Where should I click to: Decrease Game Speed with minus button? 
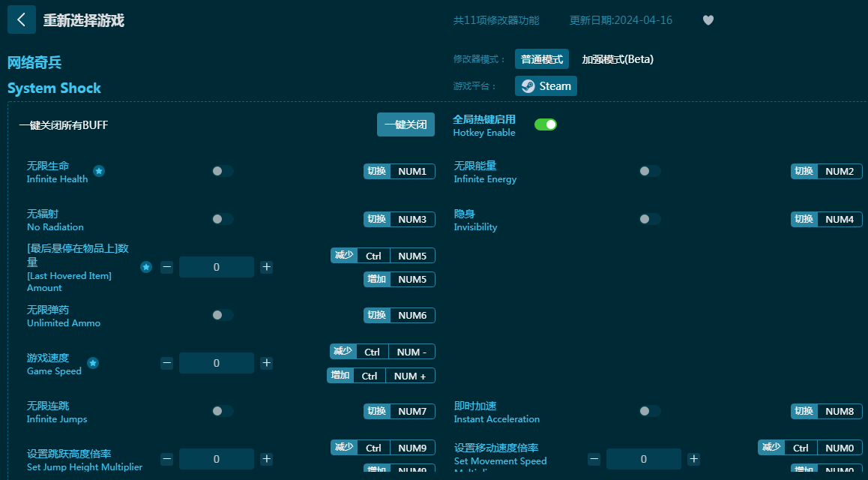[x=166, y=363]
